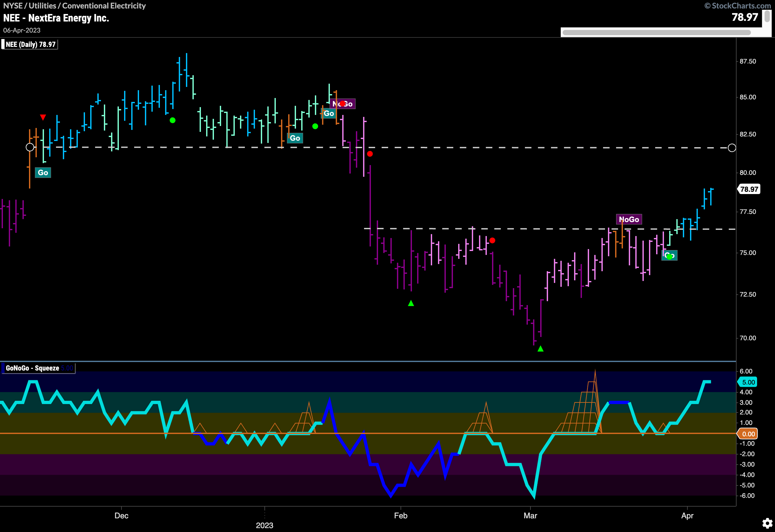Click 'NYSE / Utilities / Conventional Electricity' breadcrumb
775x532 pixels.
click(74, 6)
